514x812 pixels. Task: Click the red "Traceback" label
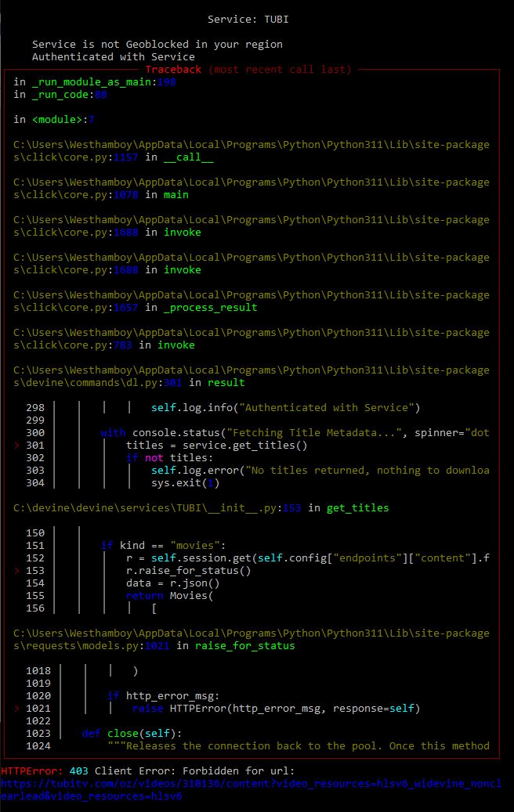173,70
